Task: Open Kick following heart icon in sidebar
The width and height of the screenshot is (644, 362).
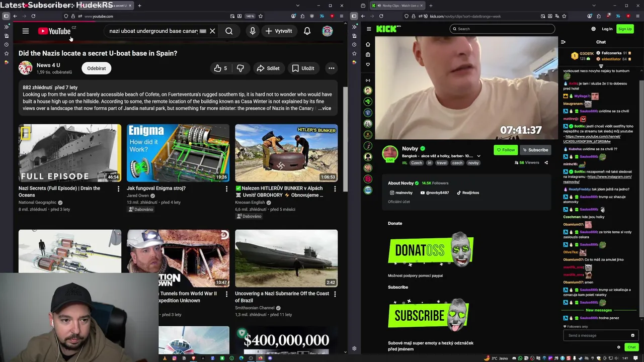Action: 368,64
